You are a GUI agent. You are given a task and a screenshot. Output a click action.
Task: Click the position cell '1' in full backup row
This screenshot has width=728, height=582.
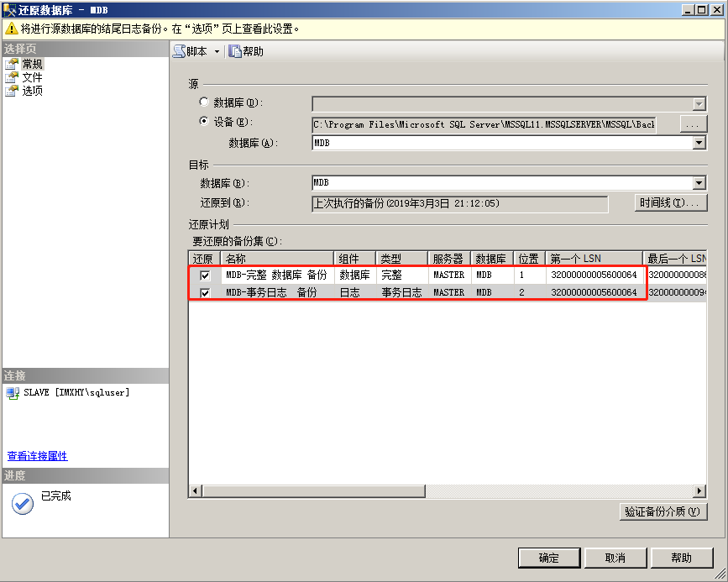click(529, 275)
